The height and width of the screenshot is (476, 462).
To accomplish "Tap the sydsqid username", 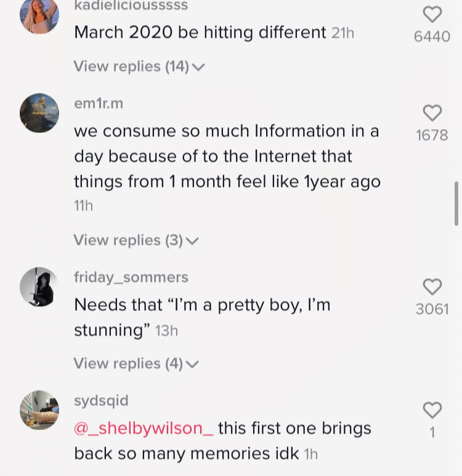I will [x=101, y=401].
